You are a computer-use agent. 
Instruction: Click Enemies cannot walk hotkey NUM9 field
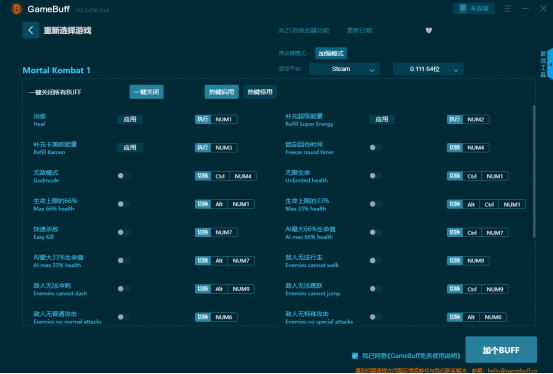(468, 260)
